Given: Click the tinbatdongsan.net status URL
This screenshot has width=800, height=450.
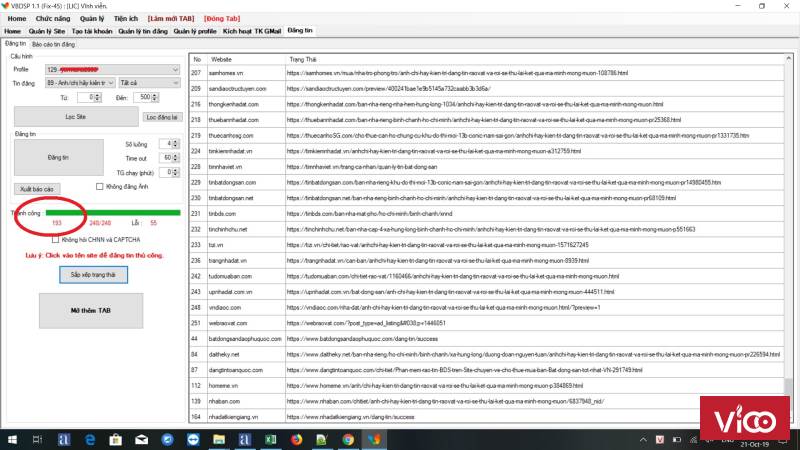Looking at the screenshot, I should click(481, 198).
